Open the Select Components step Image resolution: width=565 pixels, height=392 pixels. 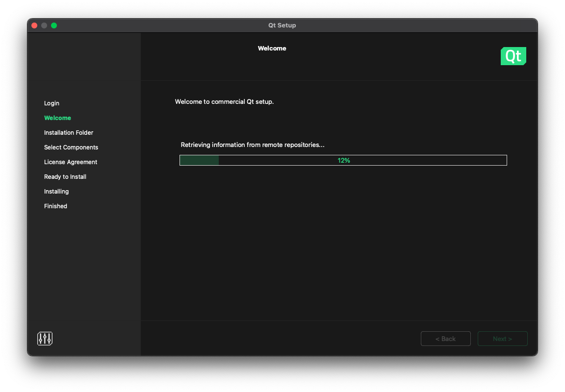pos(71,147)
